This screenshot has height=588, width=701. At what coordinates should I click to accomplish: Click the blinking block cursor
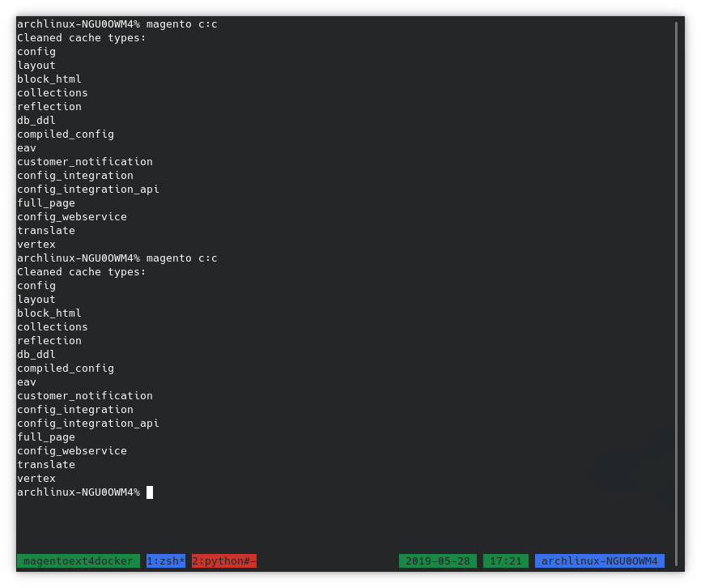[x=150, y=492]
